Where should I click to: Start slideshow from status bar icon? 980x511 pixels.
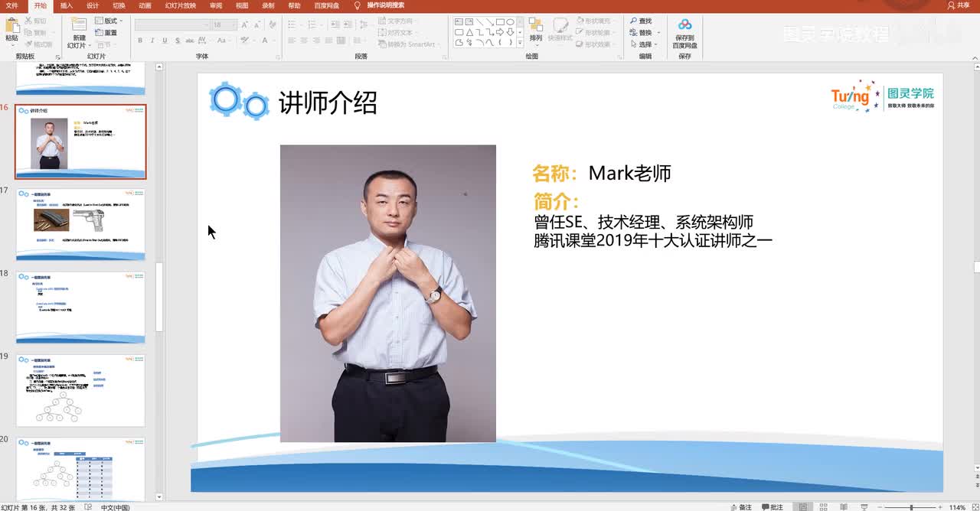[864, 506]
